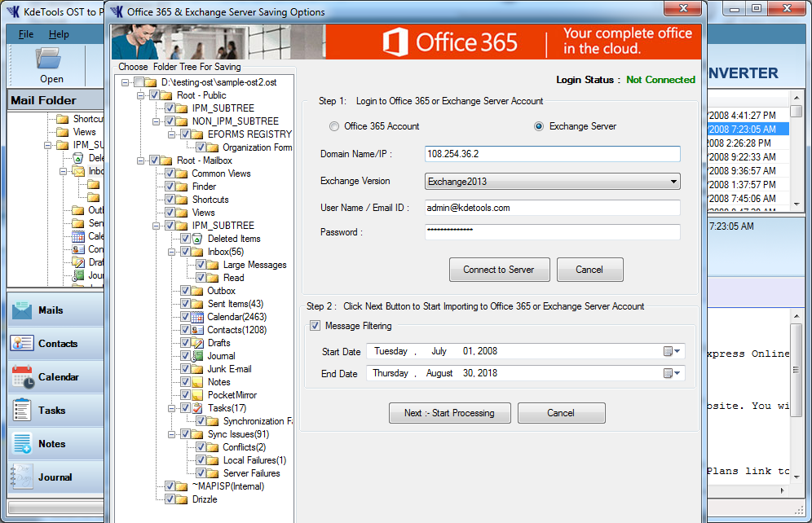Collapse the Sync Issues(91) tree node
812x523 pixels.
pyautogui.click(x=172, y=434)
